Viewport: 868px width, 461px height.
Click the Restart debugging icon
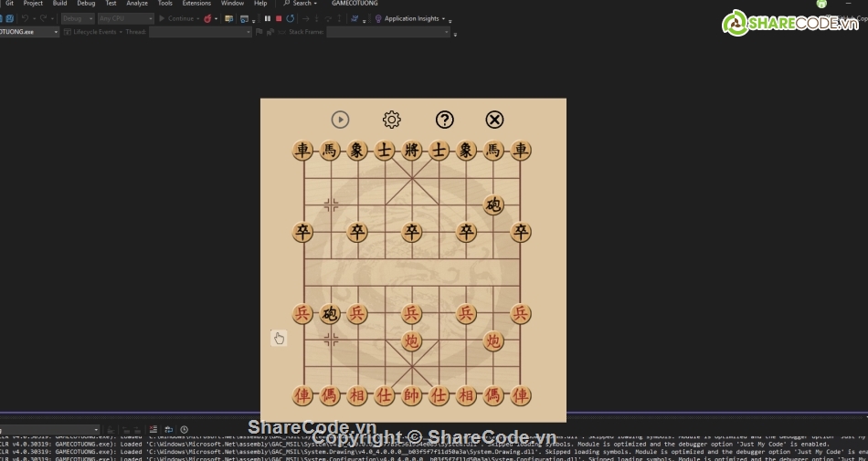[291, 18]
